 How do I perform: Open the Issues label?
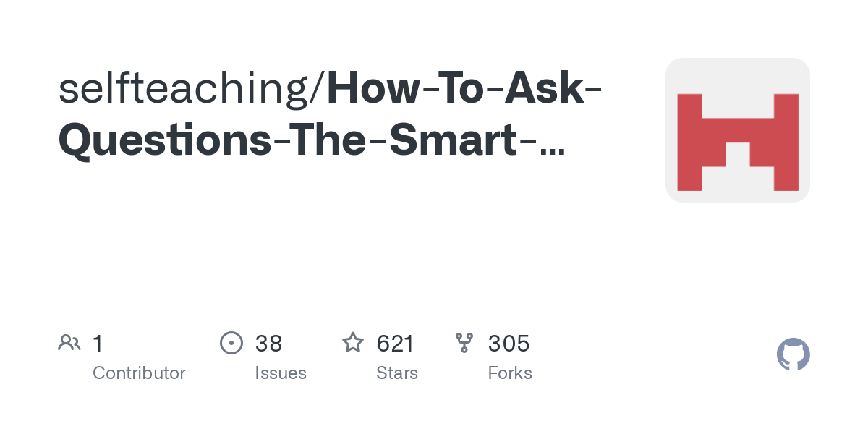click(281, 373)
